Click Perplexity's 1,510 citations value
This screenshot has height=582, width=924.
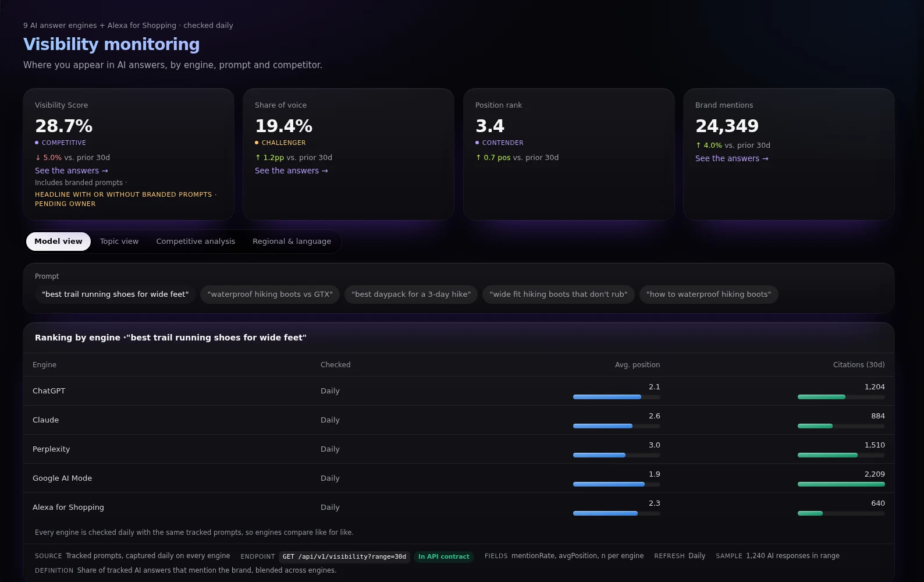click(x=875, y=445)
